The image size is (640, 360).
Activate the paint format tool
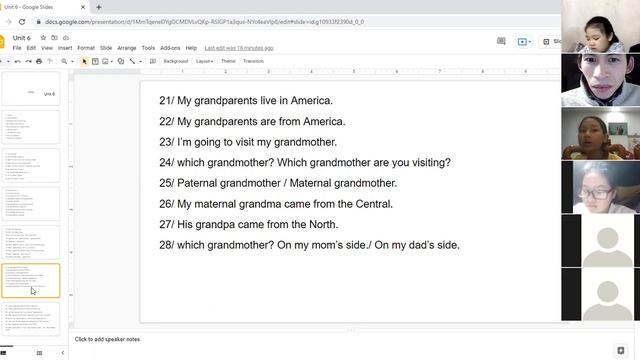click(50, 61)
